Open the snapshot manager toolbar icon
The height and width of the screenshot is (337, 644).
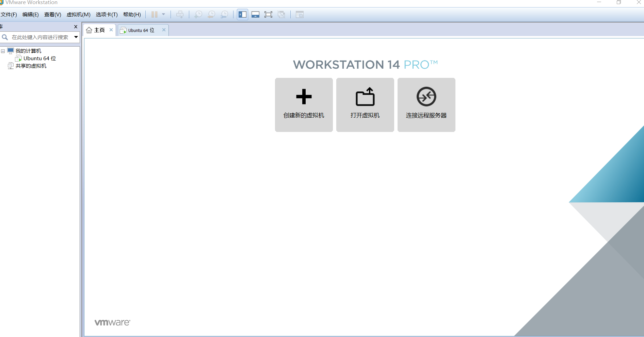(224, 15)
